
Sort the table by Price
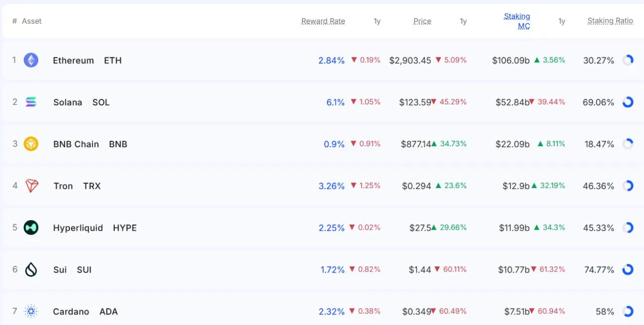tap(422, 21)
